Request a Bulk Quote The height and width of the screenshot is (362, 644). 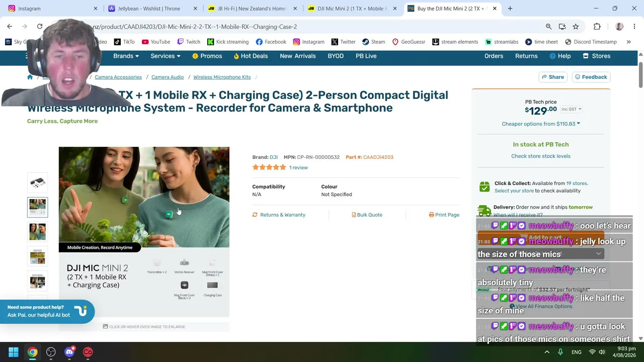tap(367, 215)
